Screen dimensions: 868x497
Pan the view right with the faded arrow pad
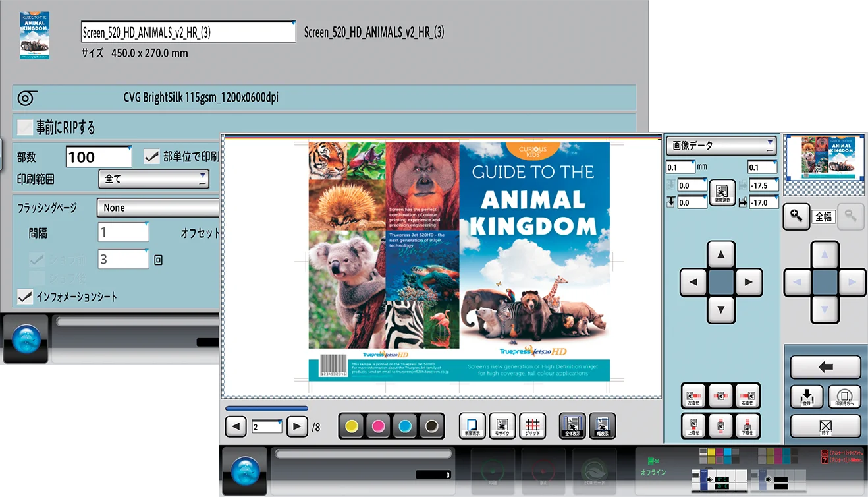tap(853, 282)
